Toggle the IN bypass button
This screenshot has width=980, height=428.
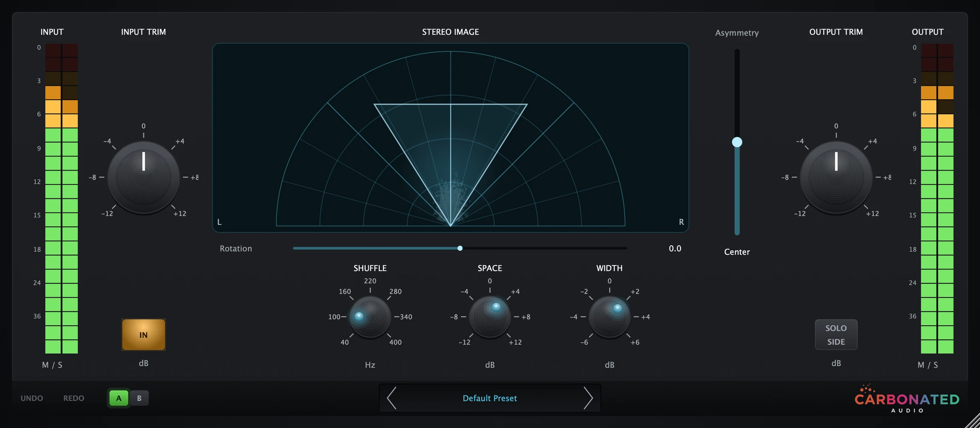pyautogui.click(x=144, y=335)
